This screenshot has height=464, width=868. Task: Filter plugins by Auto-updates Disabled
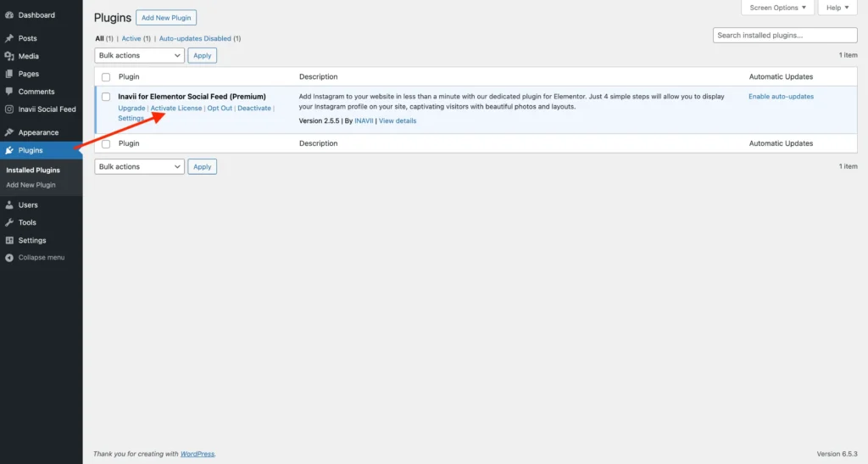[195, 39]
